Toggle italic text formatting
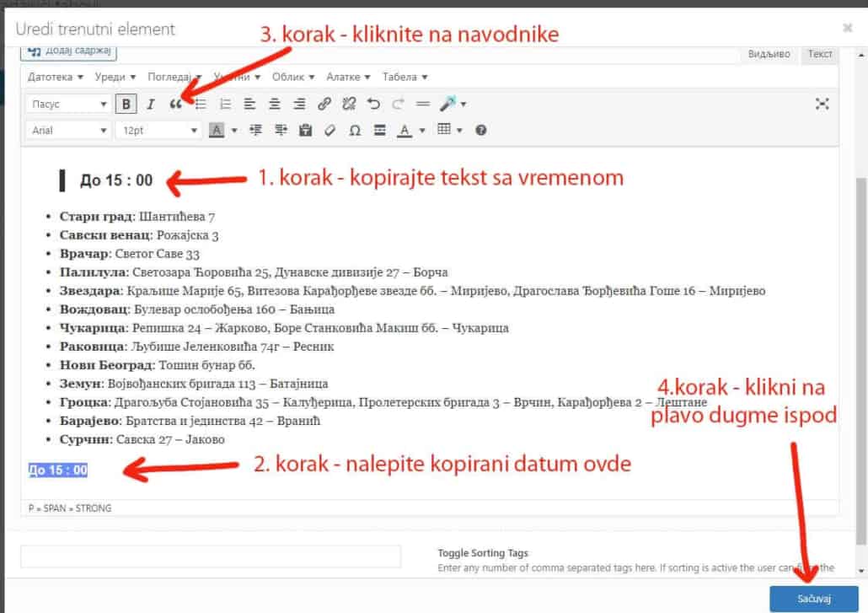The width and height of the screenshot is (868, 613). [x=151, y=104]
